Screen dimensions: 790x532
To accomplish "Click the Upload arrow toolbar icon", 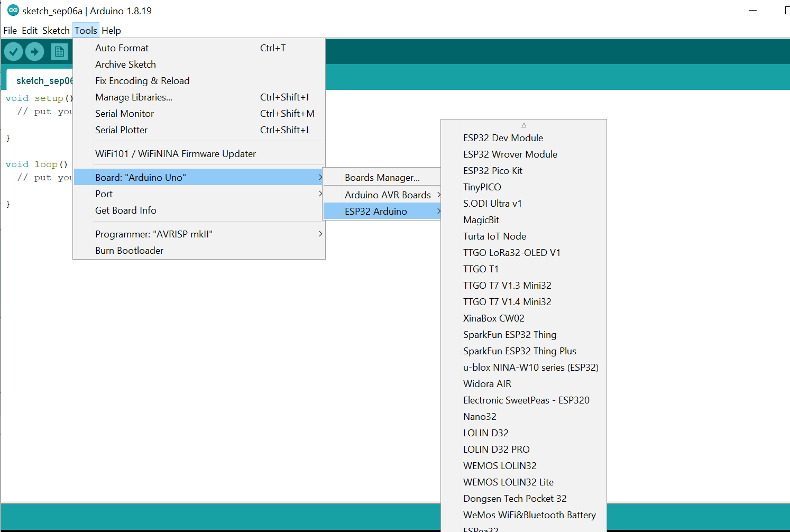I will [x=34, y=51].
